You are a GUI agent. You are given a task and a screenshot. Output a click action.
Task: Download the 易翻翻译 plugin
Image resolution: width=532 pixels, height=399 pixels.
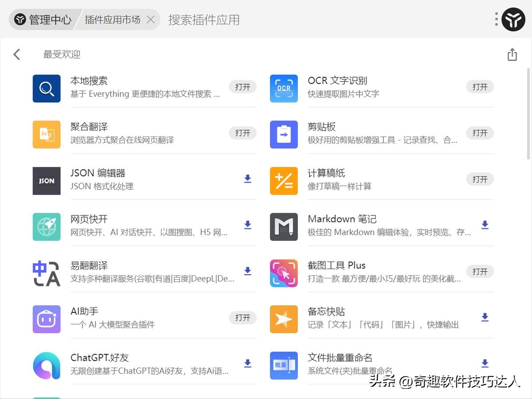coord(247,271)
